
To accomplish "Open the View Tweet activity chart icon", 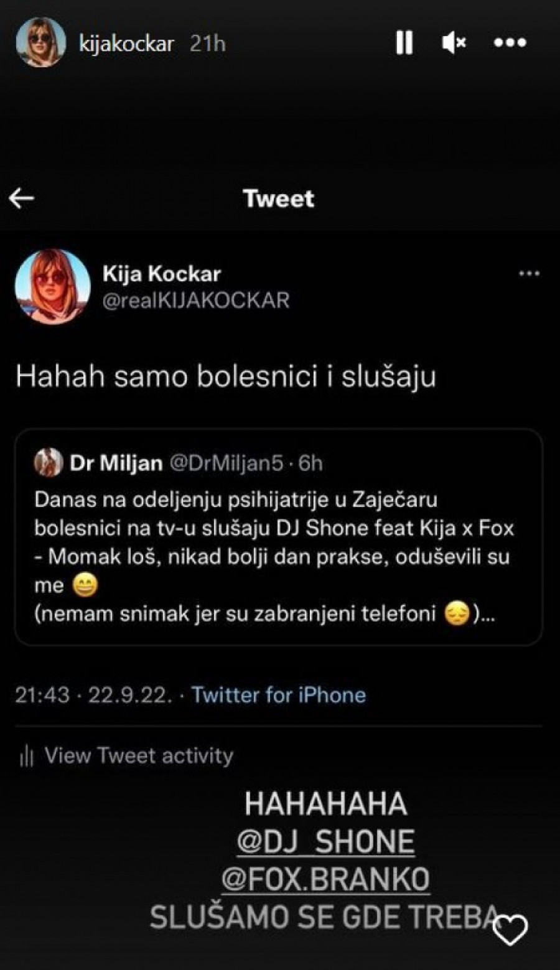I will click(26, 756).
